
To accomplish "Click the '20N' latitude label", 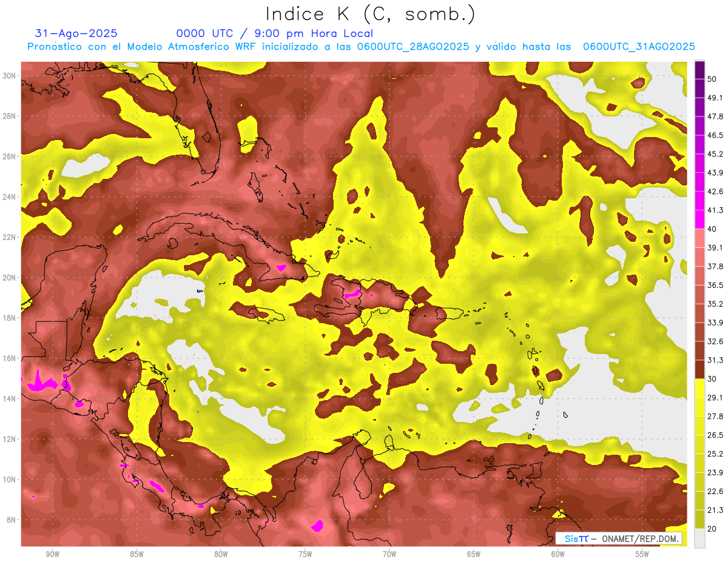I will tap(9, 278).
